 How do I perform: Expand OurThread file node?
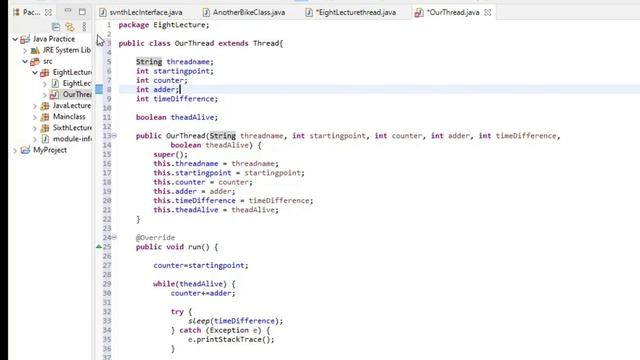pyautogui.click(x=44, y=95)
